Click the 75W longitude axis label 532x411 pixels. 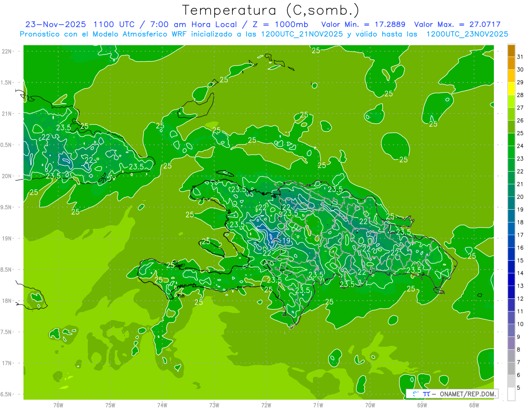click(110, 405)
